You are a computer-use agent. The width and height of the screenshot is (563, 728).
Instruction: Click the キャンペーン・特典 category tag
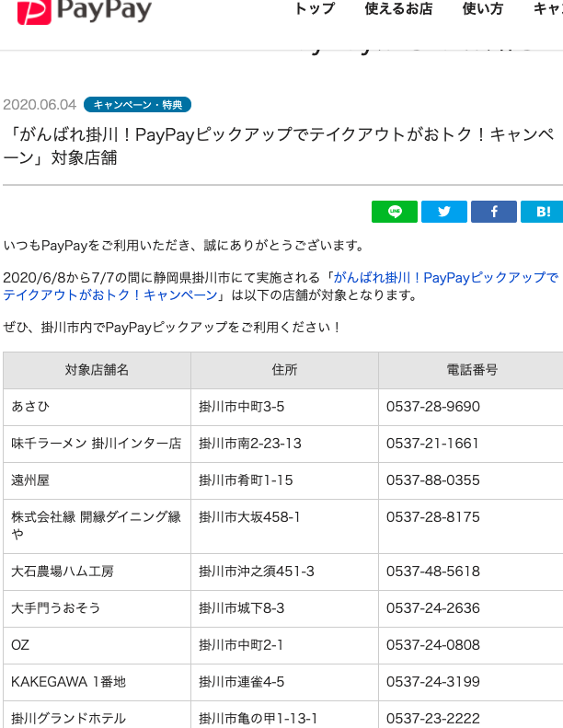137,105
